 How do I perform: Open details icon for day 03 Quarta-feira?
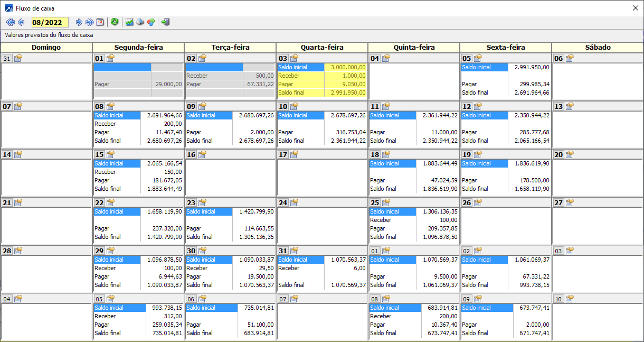click(294, 58)
